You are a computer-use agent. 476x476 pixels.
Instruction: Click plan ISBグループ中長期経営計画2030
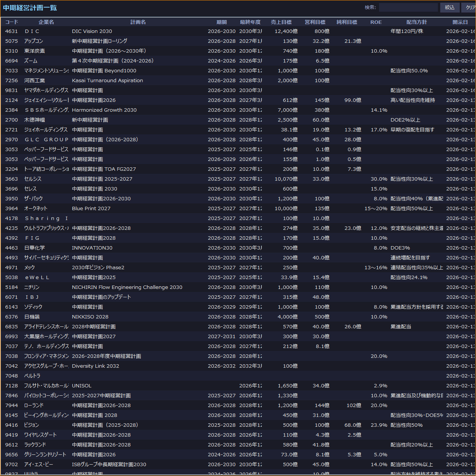click(x=109, y=464)
